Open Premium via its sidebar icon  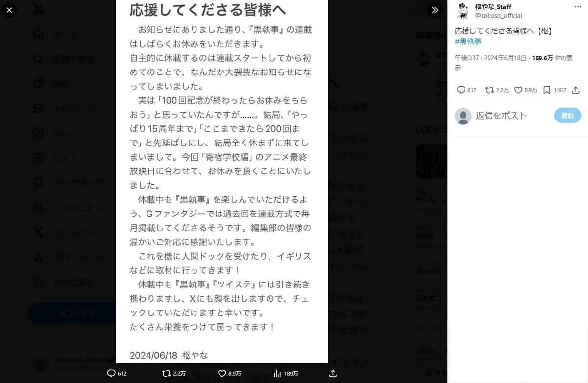[37, 232]
